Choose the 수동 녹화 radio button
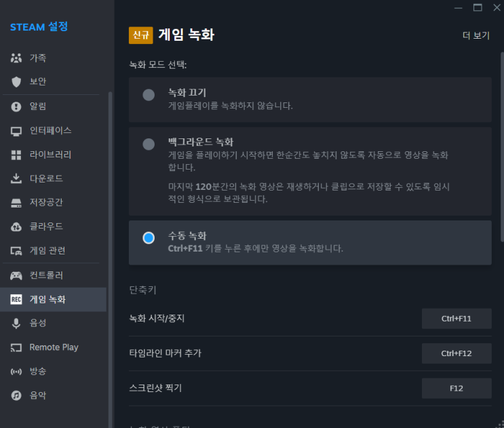504x428 pixels. [x=149, y=237]
